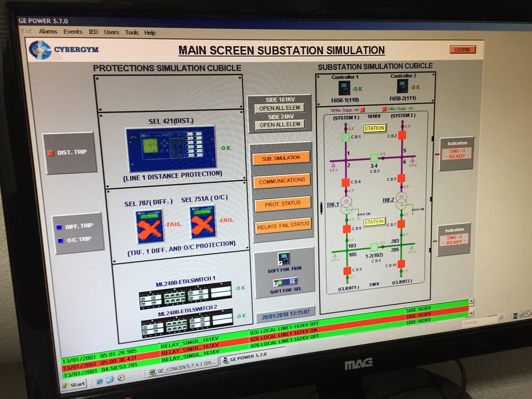Toggle circuit breaker C.B.9
The height and width of the screenshot is (399, 532).
point(347,271)
